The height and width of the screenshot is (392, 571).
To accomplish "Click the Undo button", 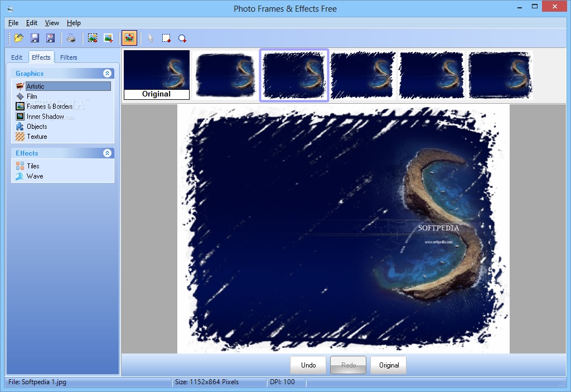I will click(x=308, y=365).
